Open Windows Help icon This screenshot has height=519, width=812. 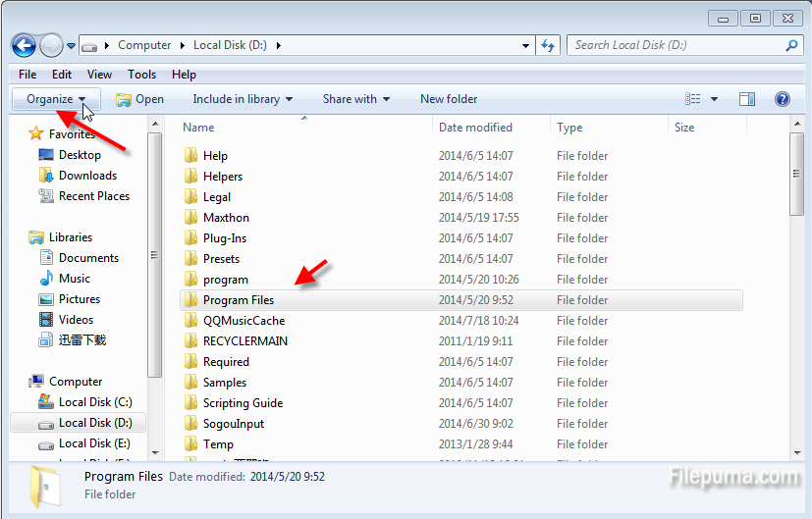782,99
